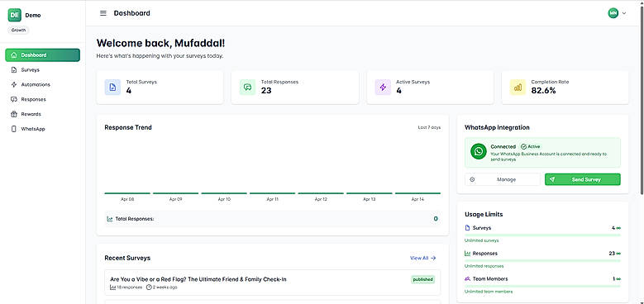Click the Rewards gift icon
Screen dimensions: 644x304
point(14,114)
